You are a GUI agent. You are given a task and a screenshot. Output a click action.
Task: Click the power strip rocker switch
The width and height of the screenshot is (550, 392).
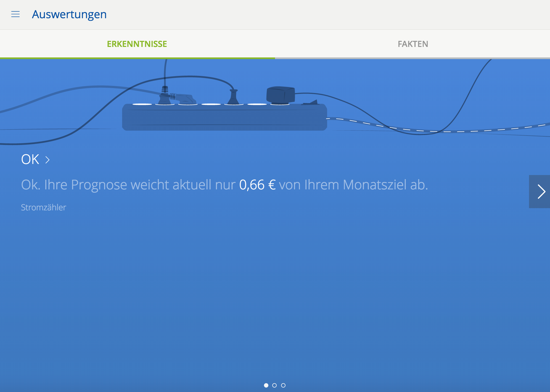click(x=311, y=103)
